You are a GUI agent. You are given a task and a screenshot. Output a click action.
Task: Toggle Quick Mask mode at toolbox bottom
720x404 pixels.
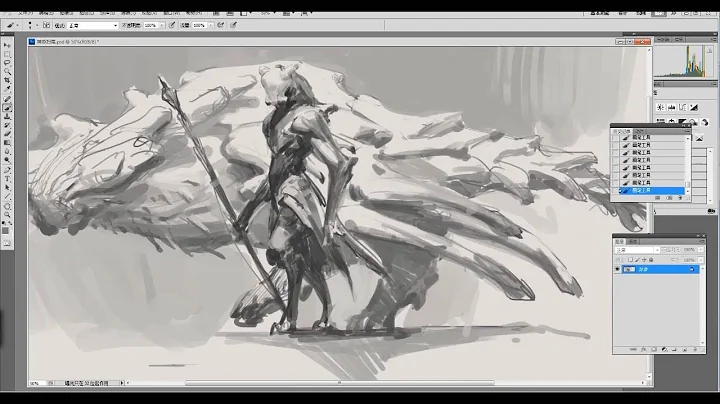[x=8, y=243]
